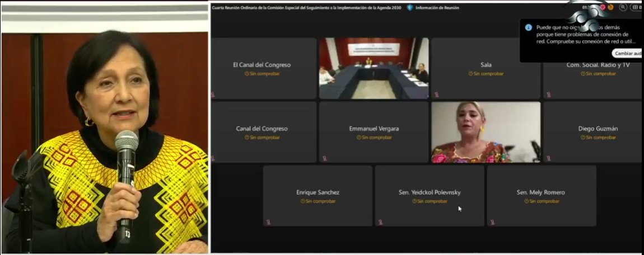Image resolution: width=644 pixels, height=255 pixels.
Task: Click the Enrique Sanchez participant name
Action: tap(318, 192)
